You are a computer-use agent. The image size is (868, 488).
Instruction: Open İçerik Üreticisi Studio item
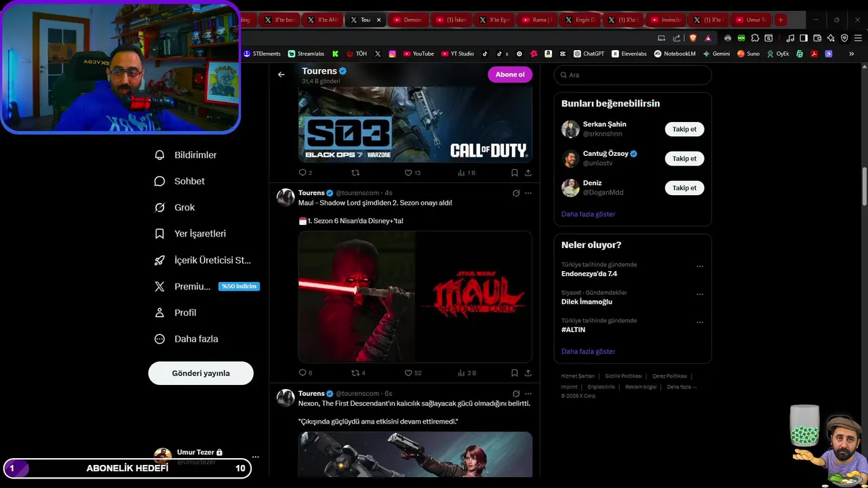tap(203, 260)
